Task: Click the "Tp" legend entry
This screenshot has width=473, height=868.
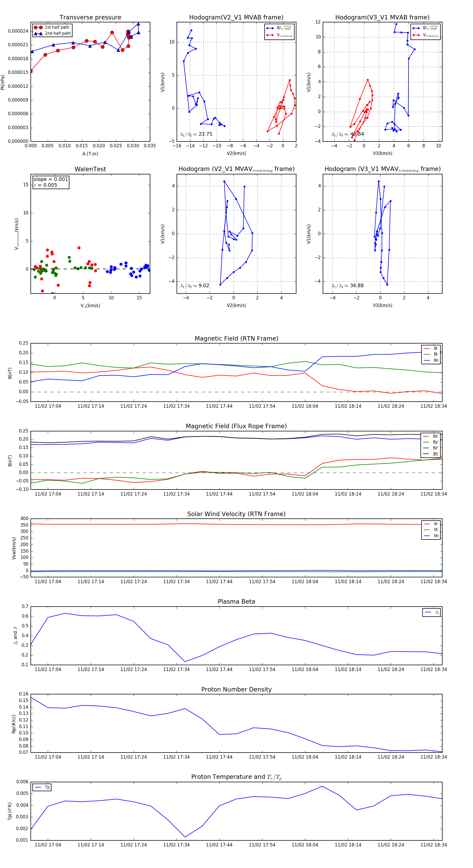Action: [42, 788]
